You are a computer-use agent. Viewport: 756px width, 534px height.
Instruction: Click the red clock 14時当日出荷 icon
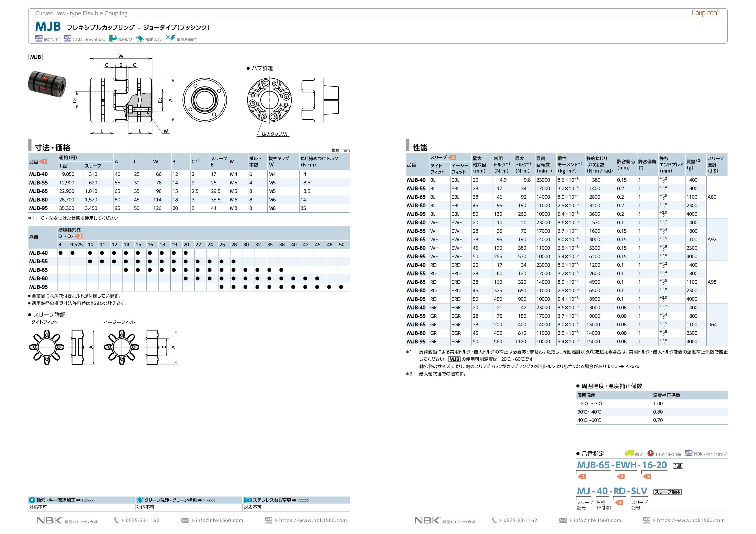click(x=650, y=453)
